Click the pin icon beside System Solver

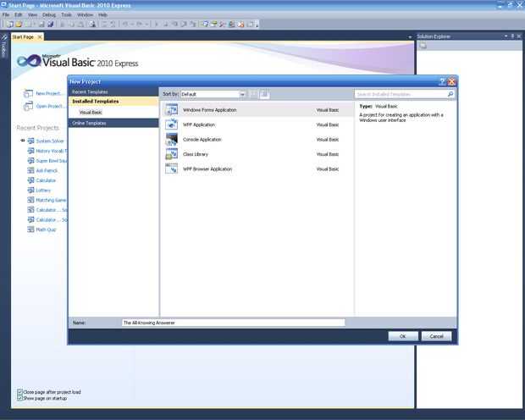[x=22, y=141]
